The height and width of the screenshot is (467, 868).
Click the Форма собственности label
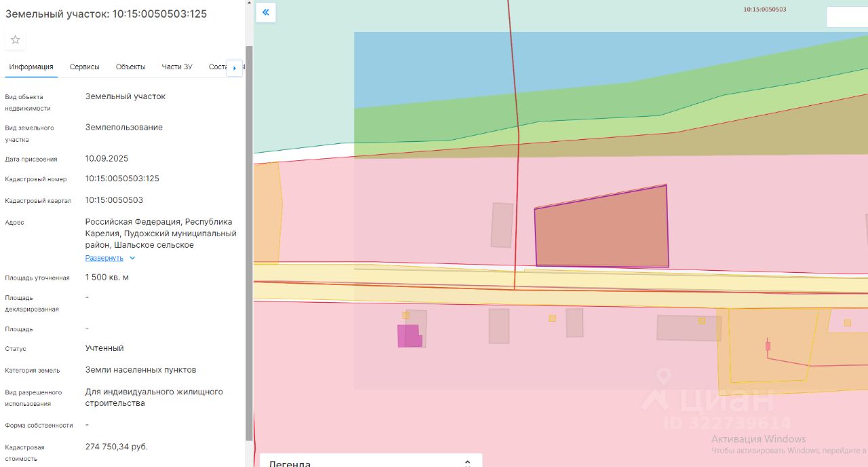[39, 425]
